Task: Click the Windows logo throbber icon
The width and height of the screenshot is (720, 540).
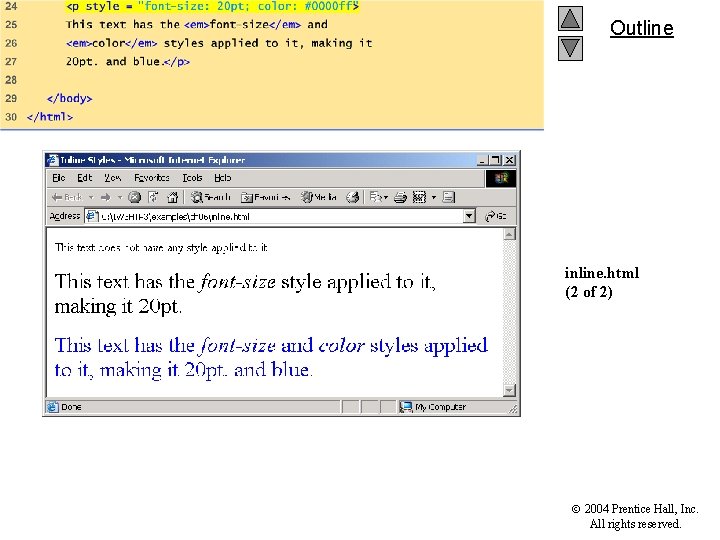Action: [501, 178]
